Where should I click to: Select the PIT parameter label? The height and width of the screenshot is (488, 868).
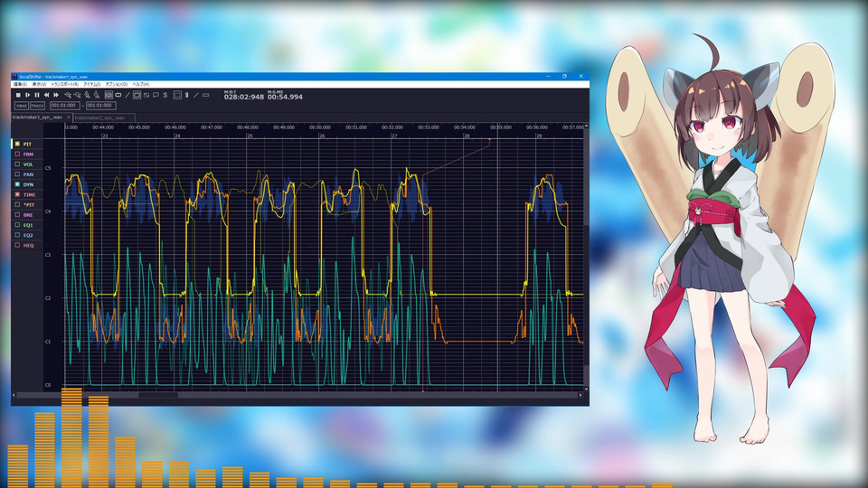tap(27, 145)
